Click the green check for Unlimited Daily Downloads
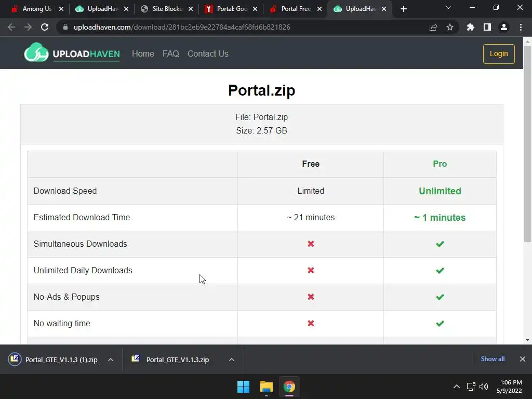Screen dimensions: 532x399 tap(440, 270)
